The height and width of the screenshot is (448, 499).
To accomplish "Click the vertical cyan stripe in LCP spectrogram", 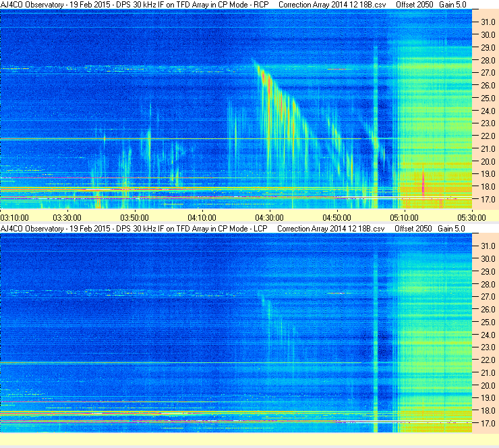I will pyautogui.click(x=375, y=342).
